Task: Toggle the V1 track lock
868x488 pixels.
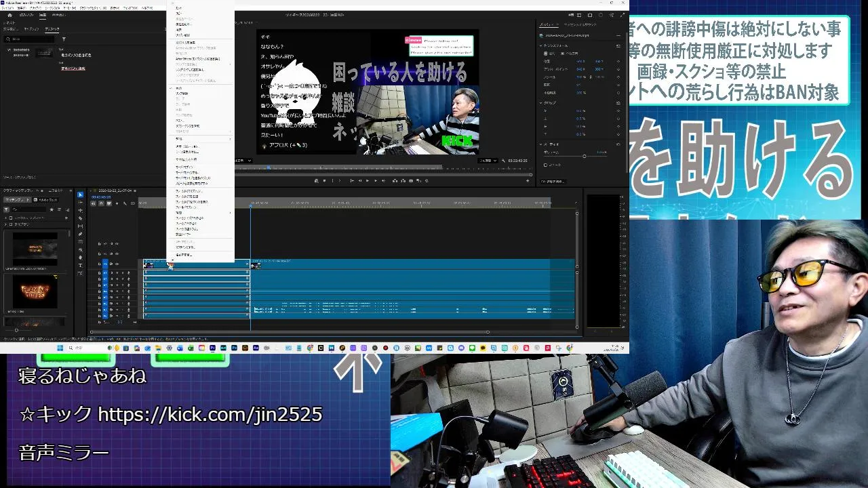Action: pos(99,264)
